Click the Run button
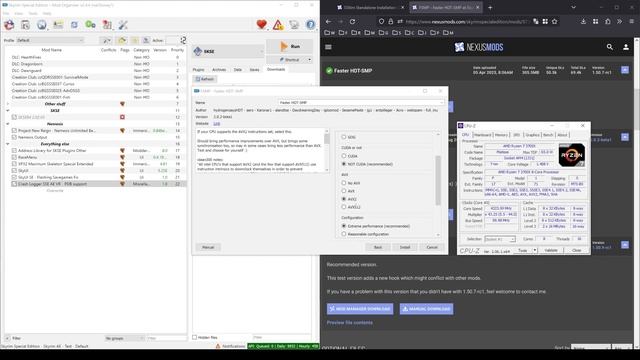 [x=290, y=47]
